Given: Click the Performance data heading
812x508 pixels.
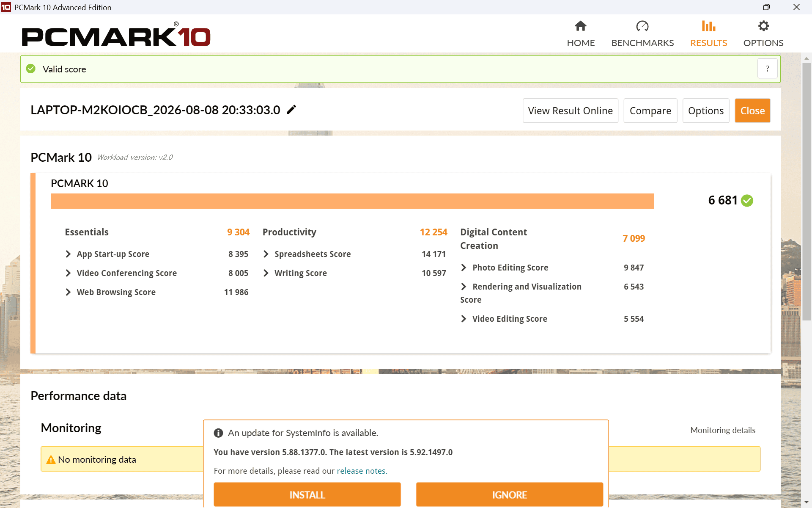Looking at the screenshot, I should [x=78, y=396].
